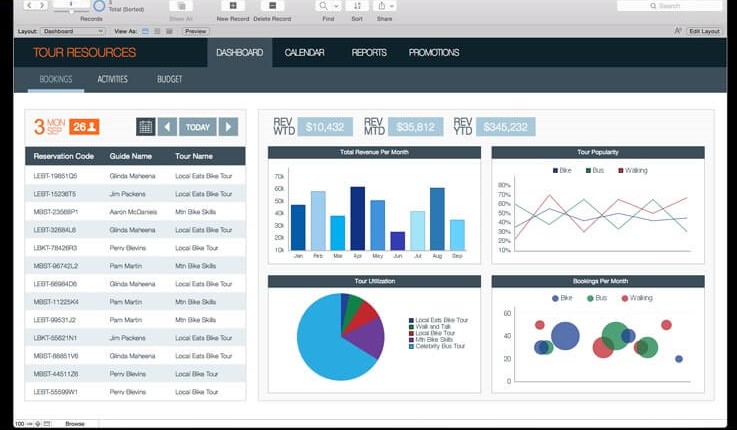This screenshot has width=737, height=430.
Task: Switch to View As Form icon
Action: (x=145, y=31)
